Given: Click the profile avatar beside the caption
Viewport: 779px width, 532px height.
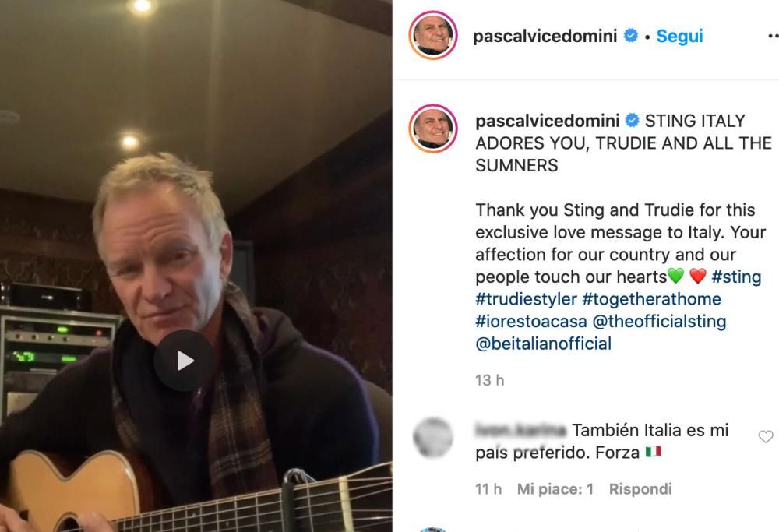Looking at the screenshot, I should [433, 129].
